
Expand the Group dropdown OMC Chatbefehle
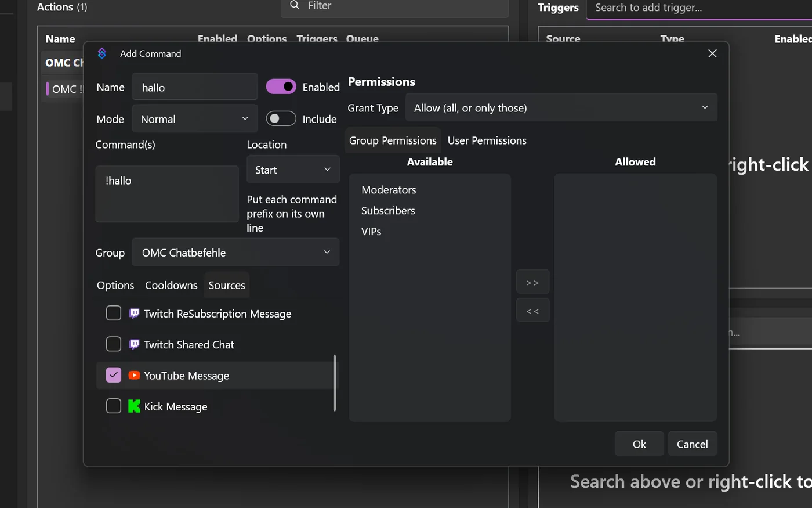click(x=235, y=253)
